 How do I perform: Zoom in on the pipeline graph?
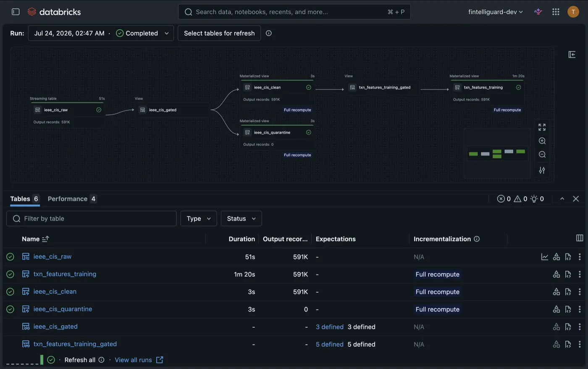[x=542, y=141]
